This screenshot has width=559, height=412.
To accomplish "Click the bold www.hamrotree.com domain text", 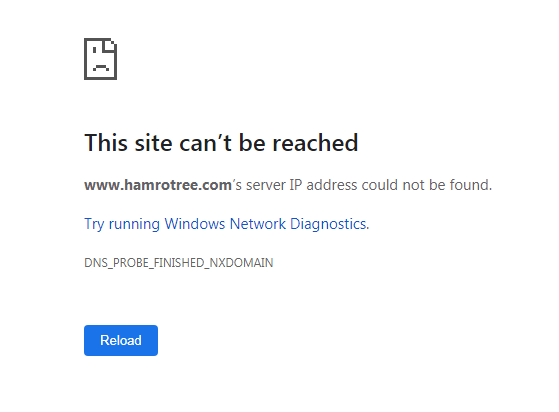I will [x=158, y=185].
